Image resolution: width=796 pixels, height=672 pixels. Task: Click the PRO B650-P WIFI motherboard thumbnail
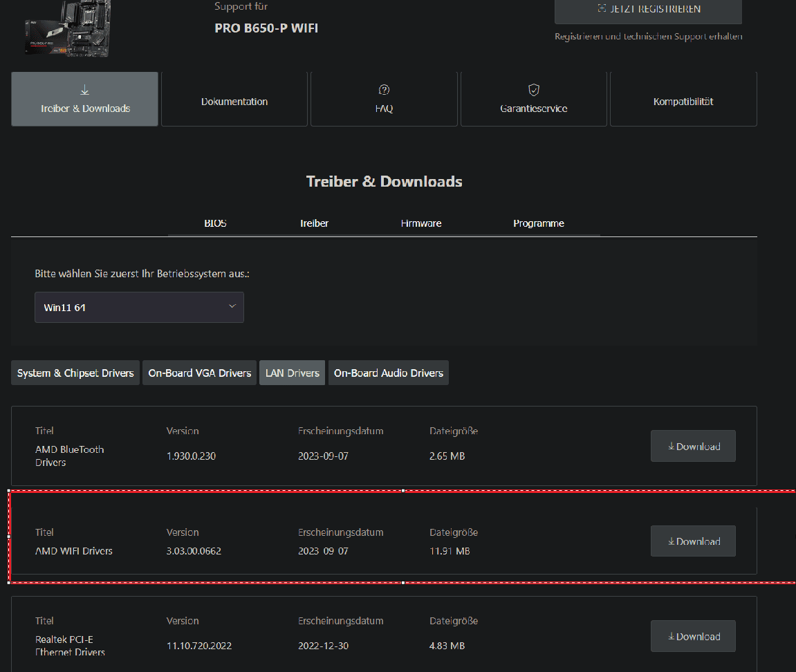68,28
